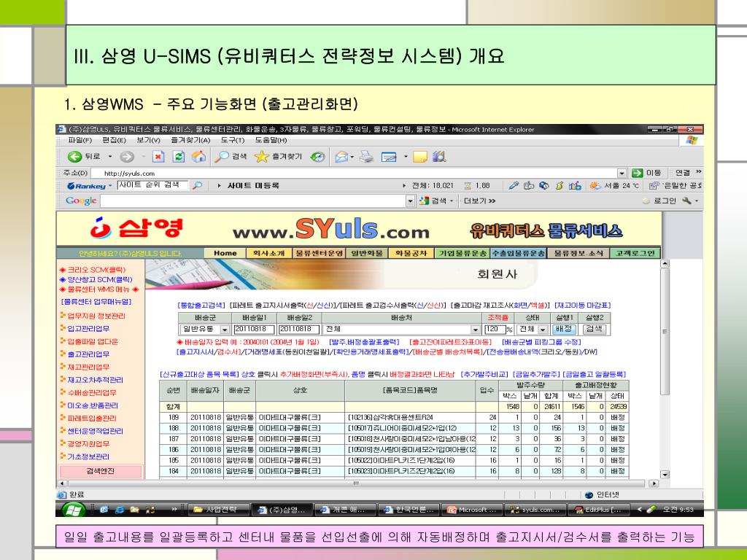Expand the quick launch overflow chevron
Image resolution: width=747 pixels, height=560 pixels.
174,509
